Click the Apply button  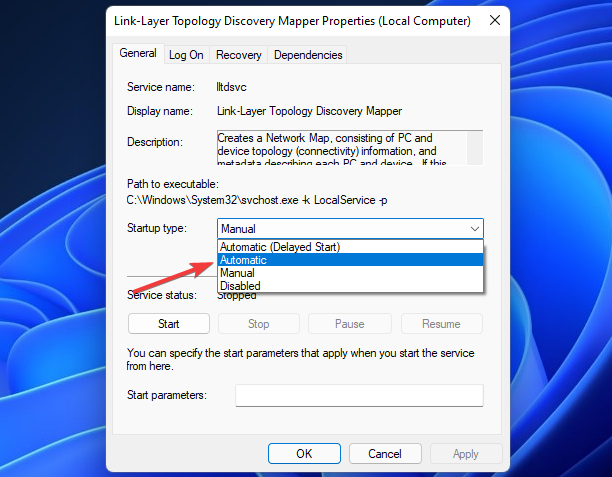pyautogui.click(x=466, y=454)
